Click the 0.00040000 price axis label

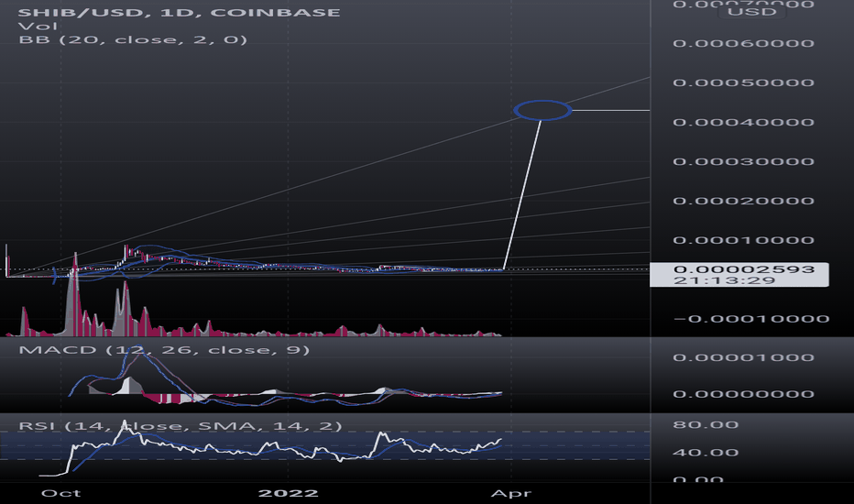[743, 122]
